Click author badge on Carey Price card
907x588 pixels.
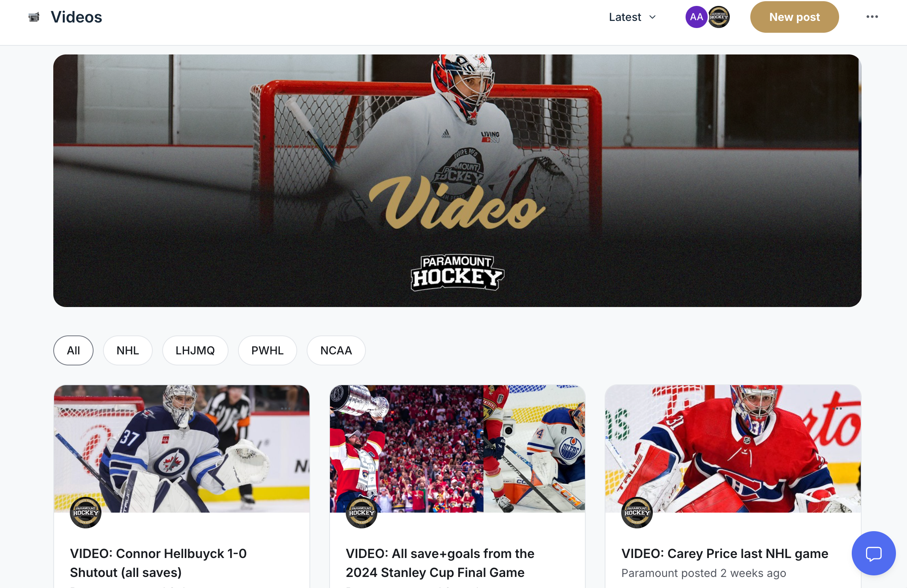coord(637,512)
